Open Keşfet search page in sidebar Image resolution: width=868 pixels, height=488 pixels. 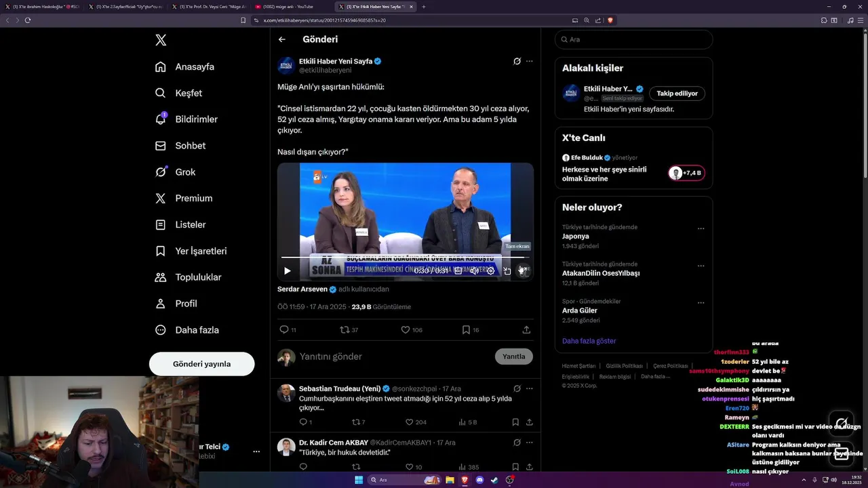click(179, 93)
